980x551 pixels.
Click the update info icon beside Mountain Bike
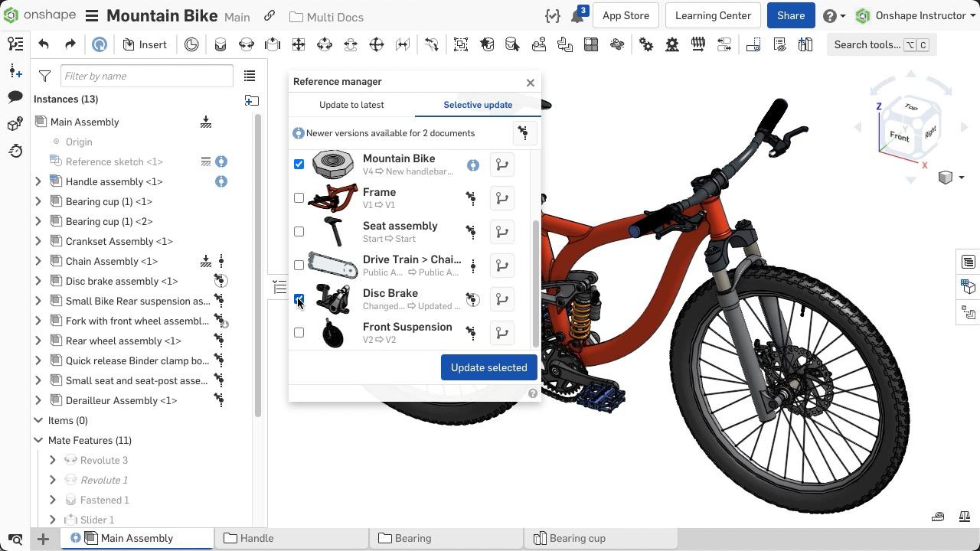click(472, 165)
